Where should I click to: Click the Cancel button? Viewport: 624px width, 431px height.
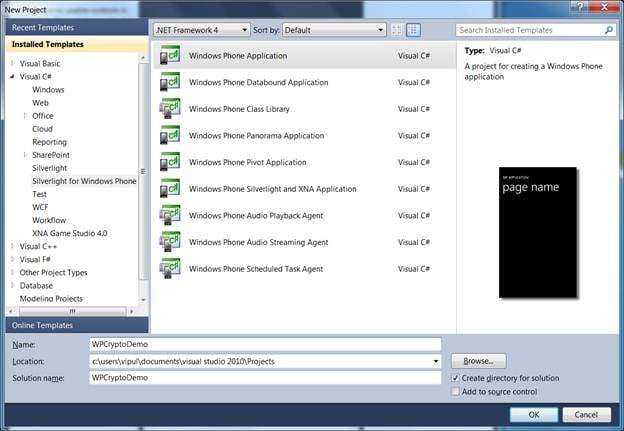586,415
